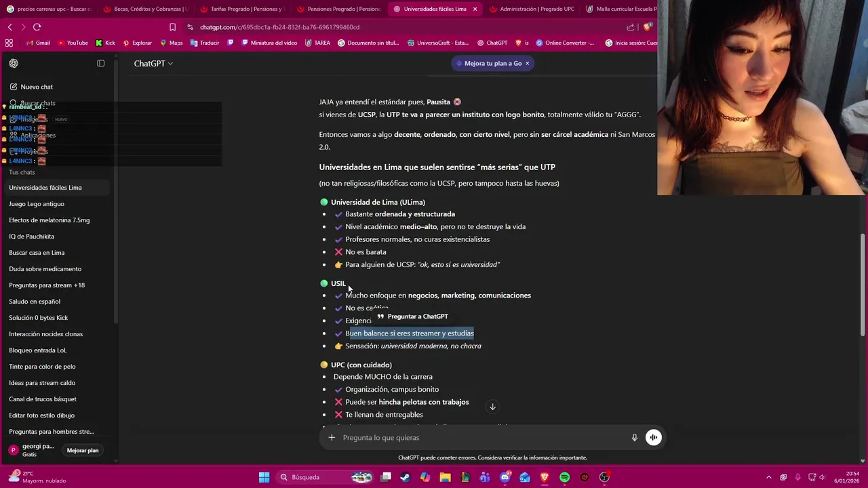Open File Explorer from taskbar
Screen dimensions: 868x488
pos(445,477)
